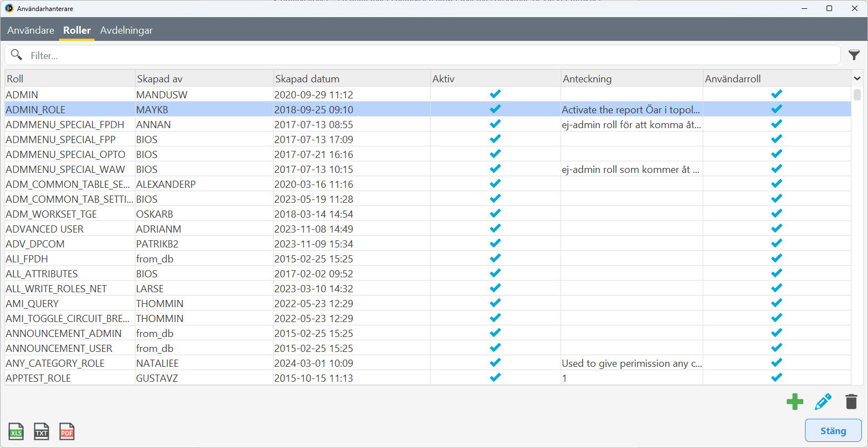Image resolution: width=868 pixels, height=448 pixels.
Task: Export the table to PDF file
Action: point(67,431)
